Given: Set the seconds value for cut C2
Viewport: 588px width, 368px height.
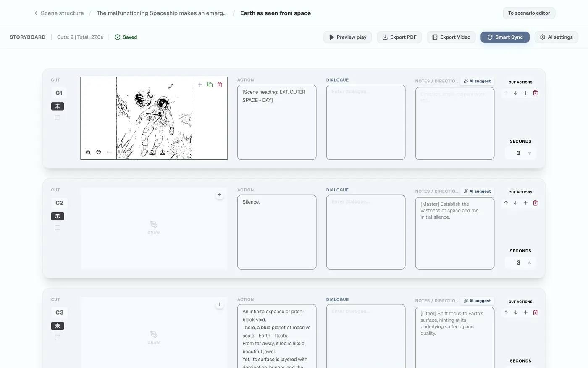Looking at the screenshot, I should click(x=520, y=262).
